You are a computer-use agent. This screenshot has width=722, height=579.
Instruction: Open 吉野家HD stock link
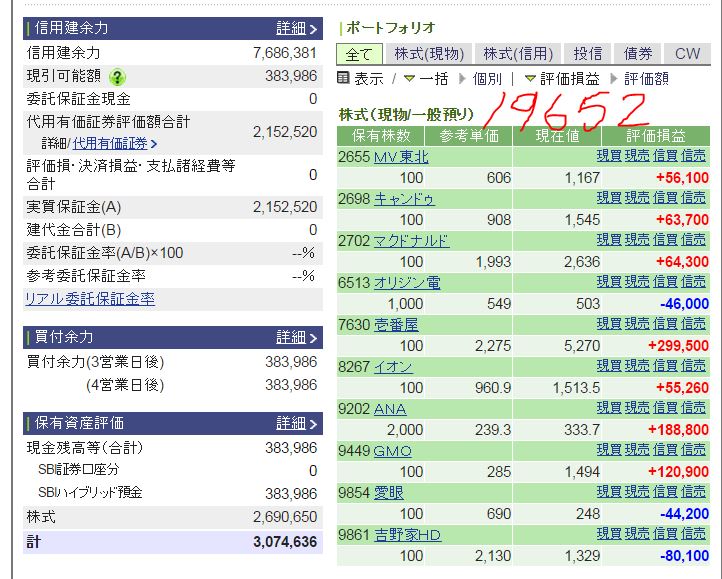(408, 535)
